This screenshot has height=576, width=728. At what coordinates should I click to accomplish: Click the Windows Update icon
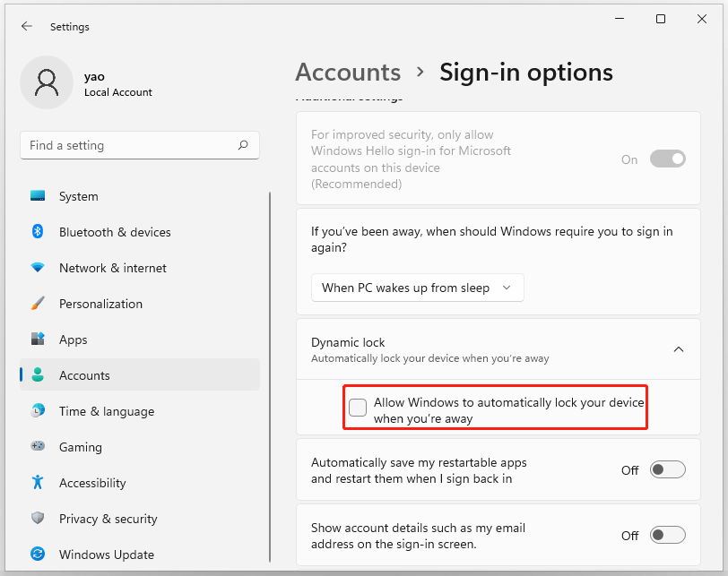[x=38, y=555]
